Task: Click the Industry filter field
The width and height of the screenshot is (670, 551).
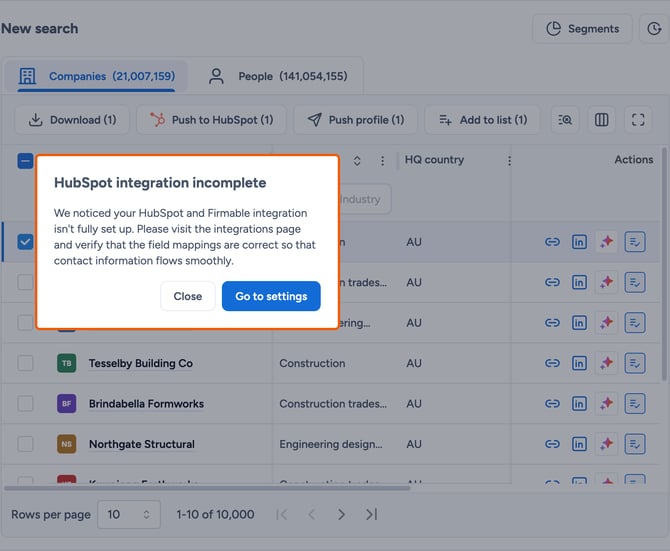Action: pos(364,199)
